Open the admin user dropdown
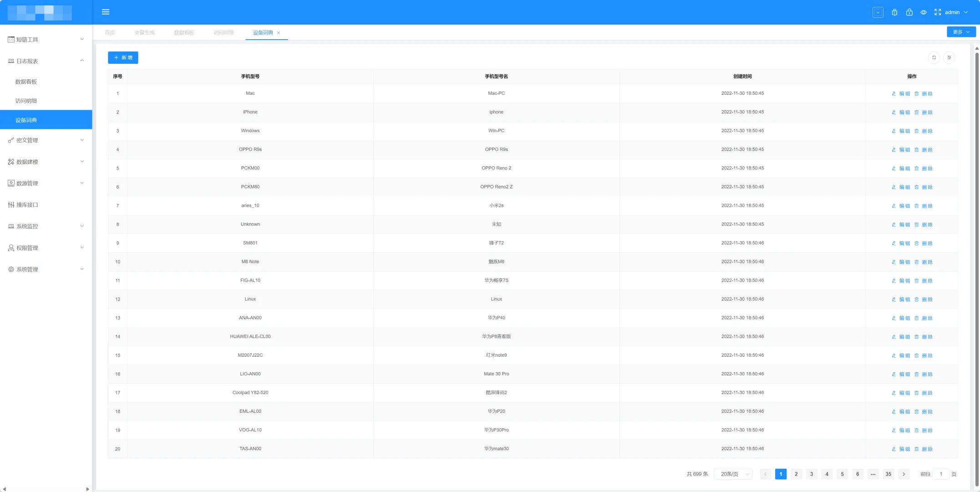This screenshot has height=492, width=980. 956,12
